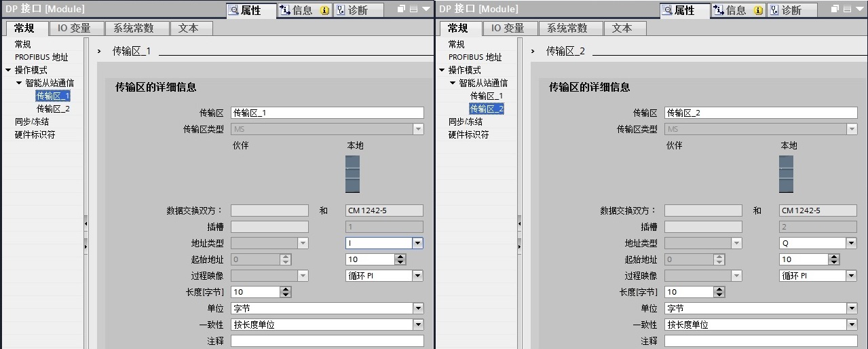Select 传输区_2 tree item in 传输区_1 panel
The image size is (868, 349).
pyautogui.click(x=53, y=109)
